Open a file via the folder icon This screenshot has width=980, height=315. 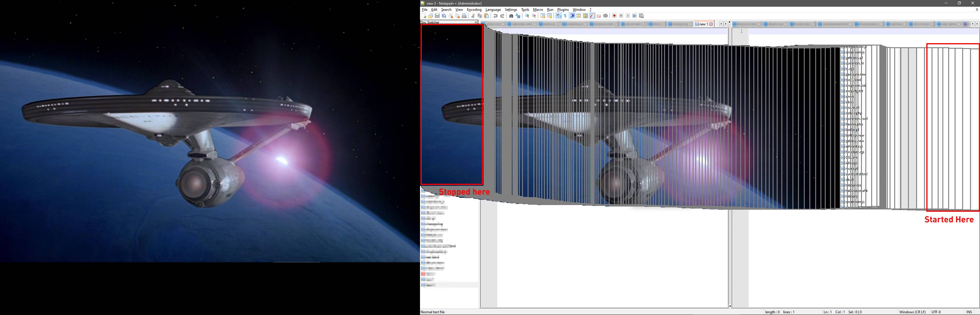click(430, 16)
